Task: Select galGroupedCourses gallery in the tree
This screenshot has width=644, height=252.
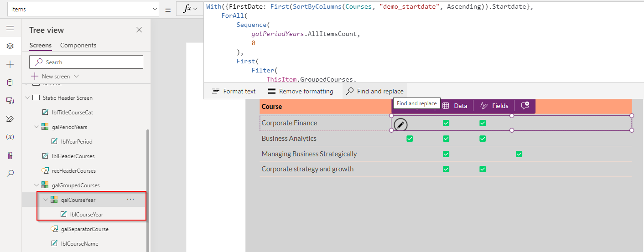Action: pos(75,185)
